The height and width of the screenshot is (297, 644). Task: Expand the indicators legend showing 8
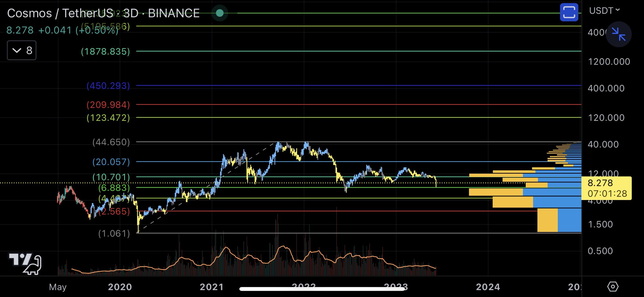click(22, 50)
